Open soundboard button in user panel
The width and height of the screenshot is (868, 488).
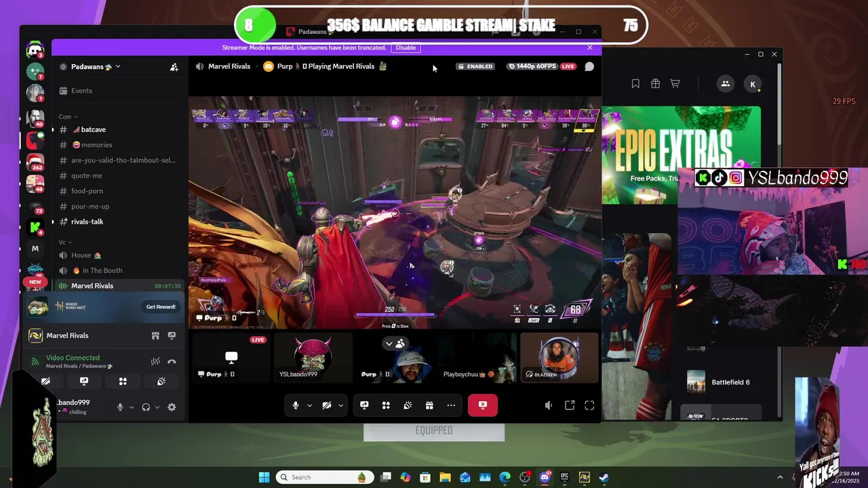[161, 382]
